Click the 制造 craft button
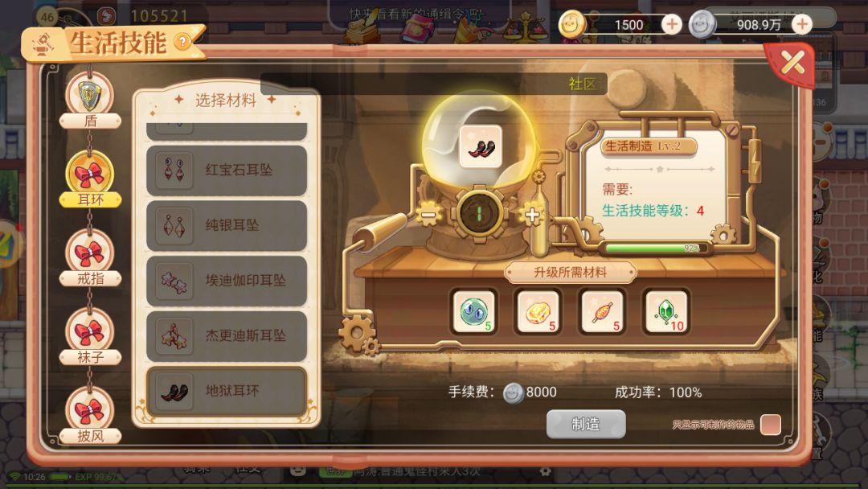 (586, 424)
